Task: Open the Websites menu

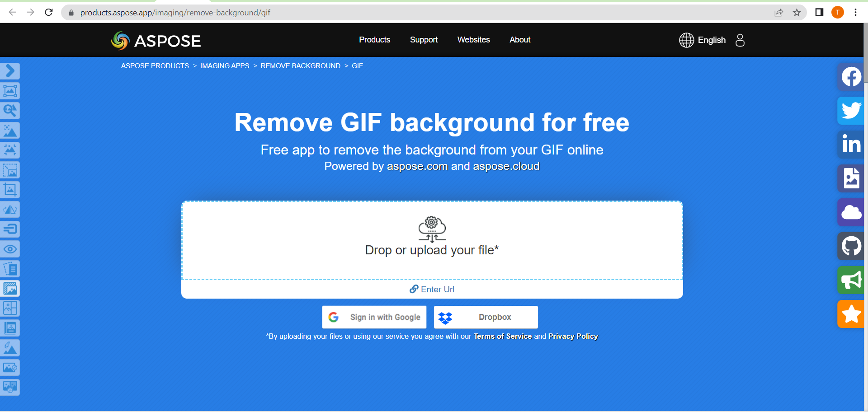Action: pyautogui.click(x=473, y=40)
